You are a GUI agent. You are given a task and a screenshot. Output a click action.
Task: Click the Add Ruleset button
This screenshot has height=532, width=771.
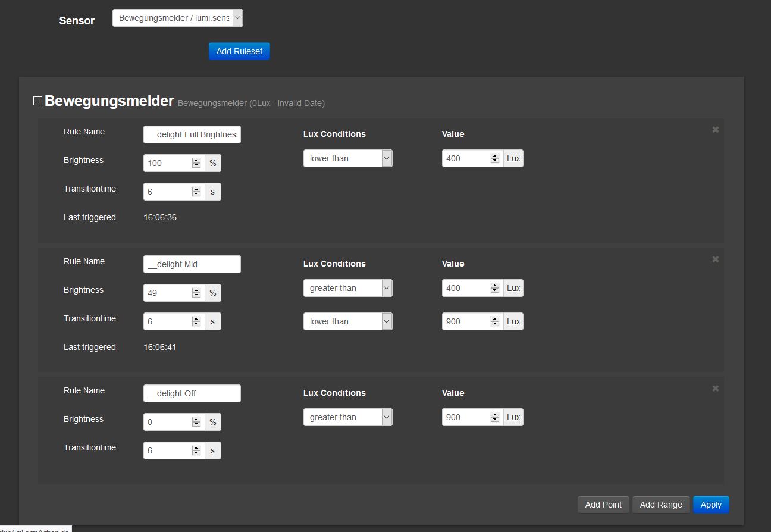tap(239, 51)
